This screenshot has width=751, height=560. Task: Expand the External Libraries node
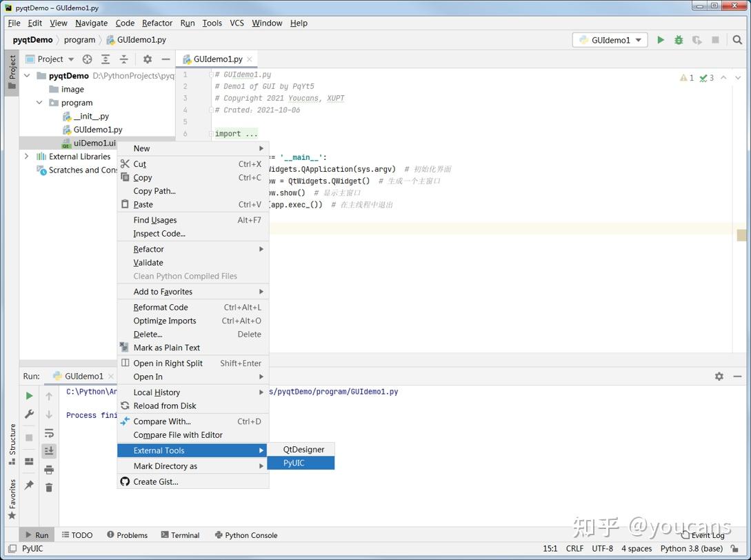pos(26,157)
